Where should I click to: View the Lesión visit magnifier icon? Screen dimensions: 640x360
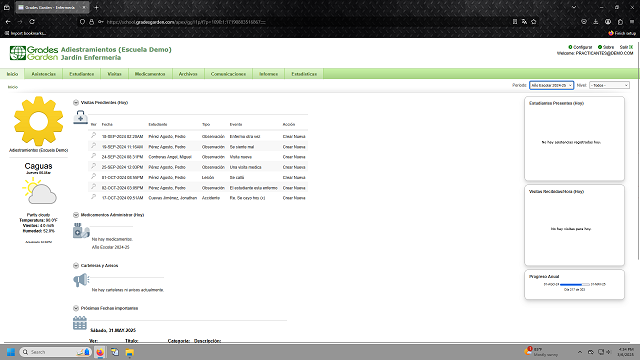pyautogui.click(x=93, y=176)
